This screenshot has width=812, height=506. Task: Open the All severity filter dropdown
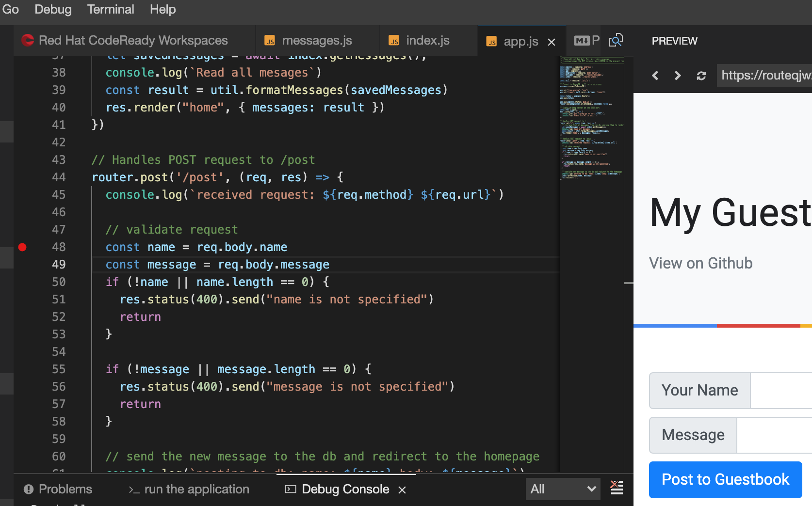click(563, 489)
